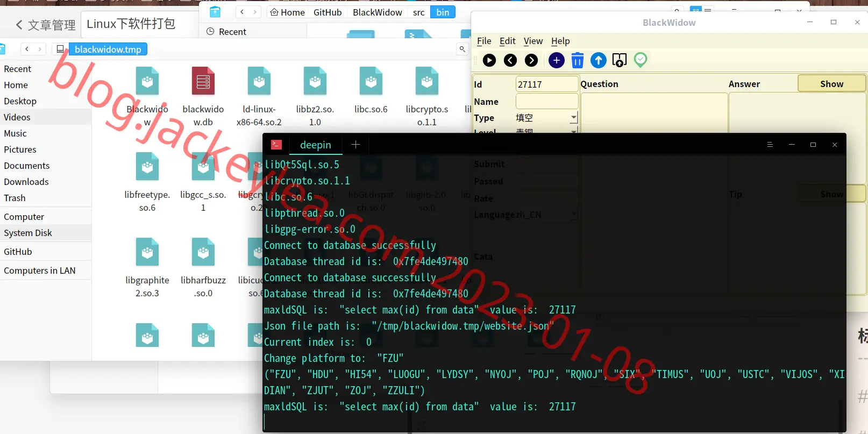Click the Name input field
Screen dimensions: 868x434
pyautogui.click(x=547, y=101)
